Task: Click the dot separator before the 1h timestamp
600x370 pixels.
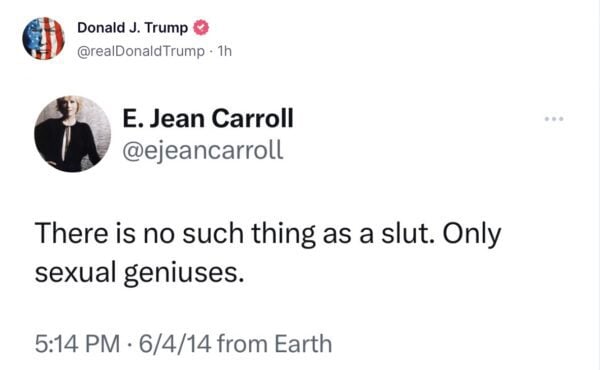Action: point(211,51)
